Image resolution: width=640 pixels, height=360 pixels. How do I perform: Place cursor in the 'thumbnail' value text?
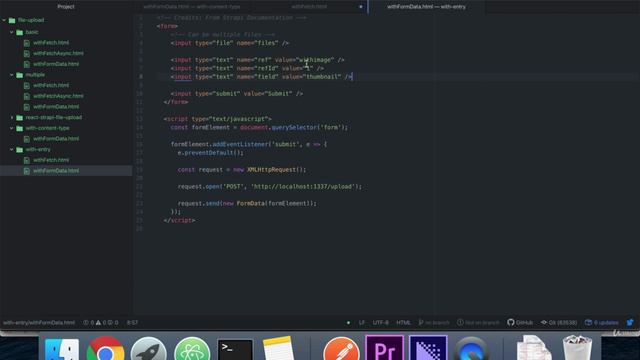coord(323,77)
